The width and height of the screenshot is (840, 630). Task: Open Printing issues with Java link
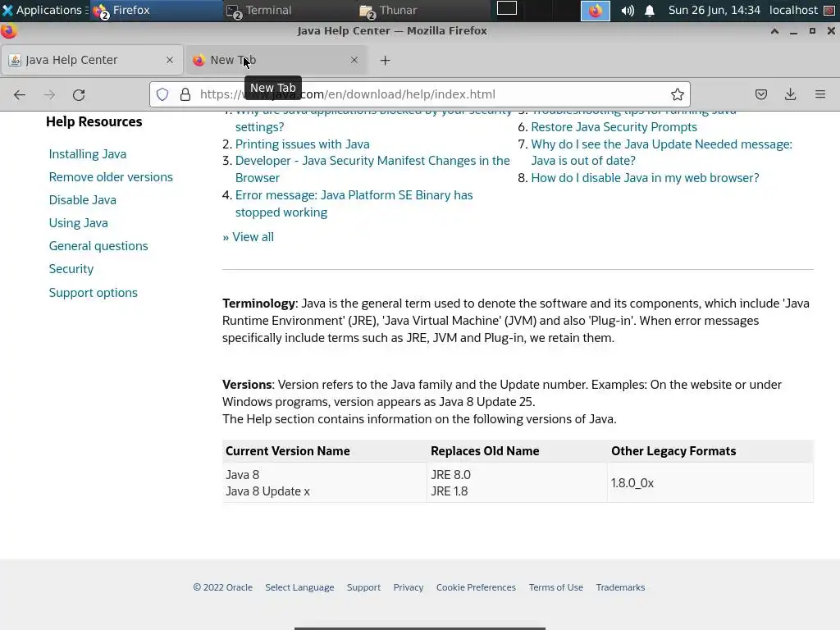[302, 144]
